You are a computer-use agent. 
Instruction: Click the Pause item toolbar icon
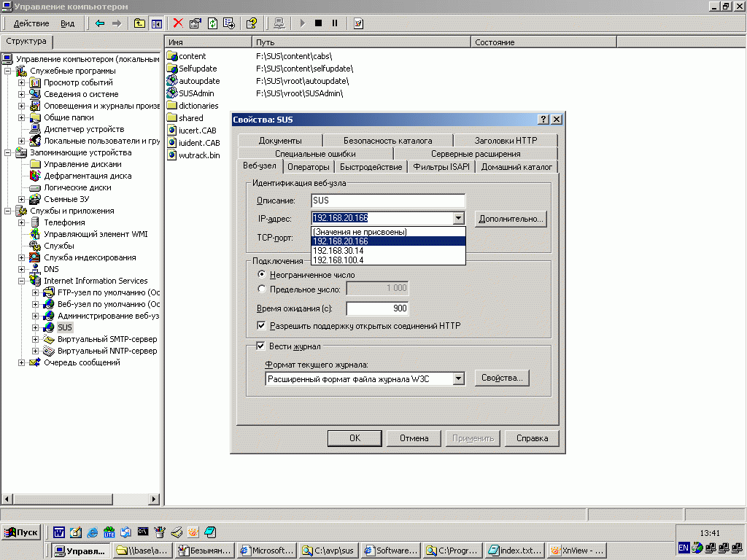[x=335, y=23]
